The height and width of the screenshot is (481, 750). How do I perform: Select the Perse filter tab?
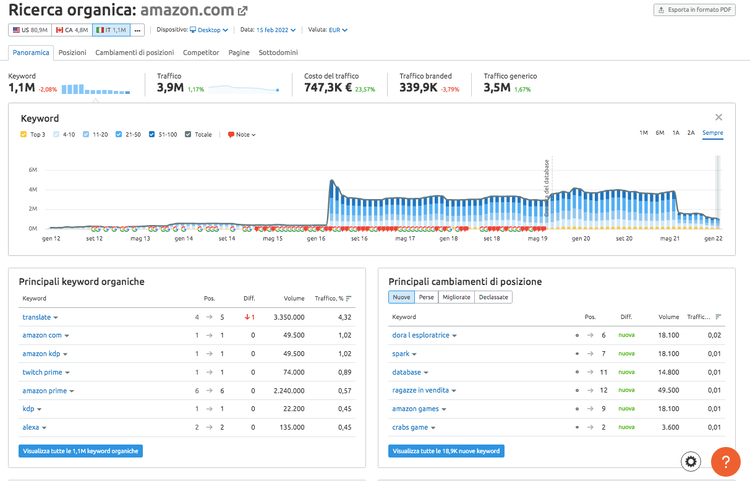426,297
